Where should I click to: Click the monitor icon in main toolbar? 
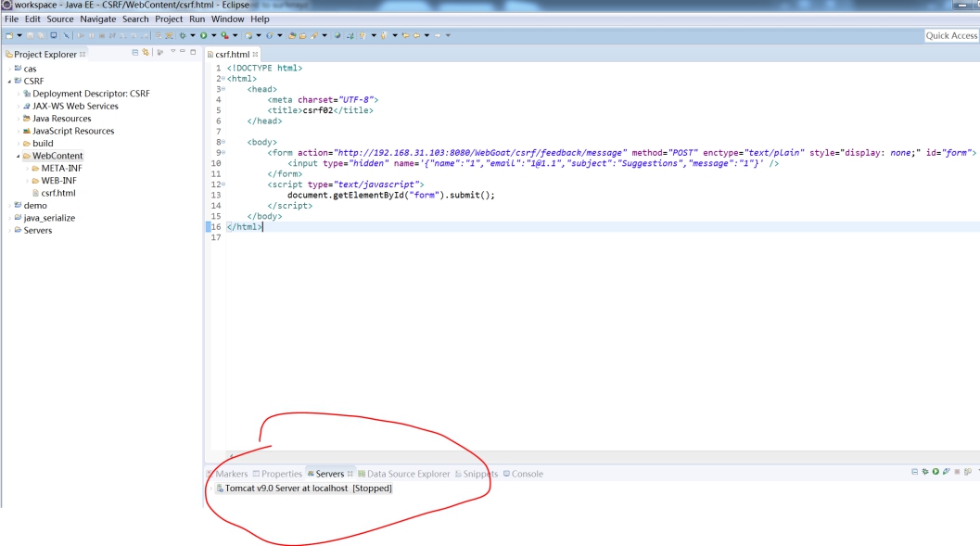53,35
